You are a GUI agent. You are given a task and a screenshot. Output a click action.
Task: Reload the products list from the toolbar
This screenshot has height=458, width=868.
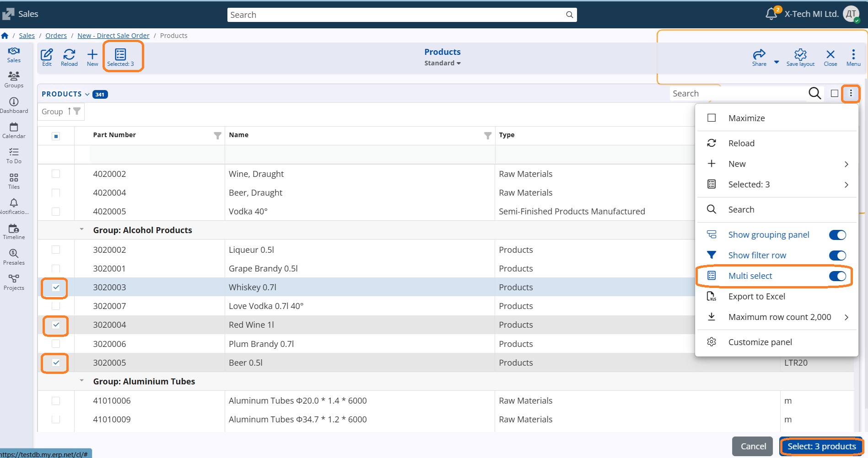click(69, 57)
